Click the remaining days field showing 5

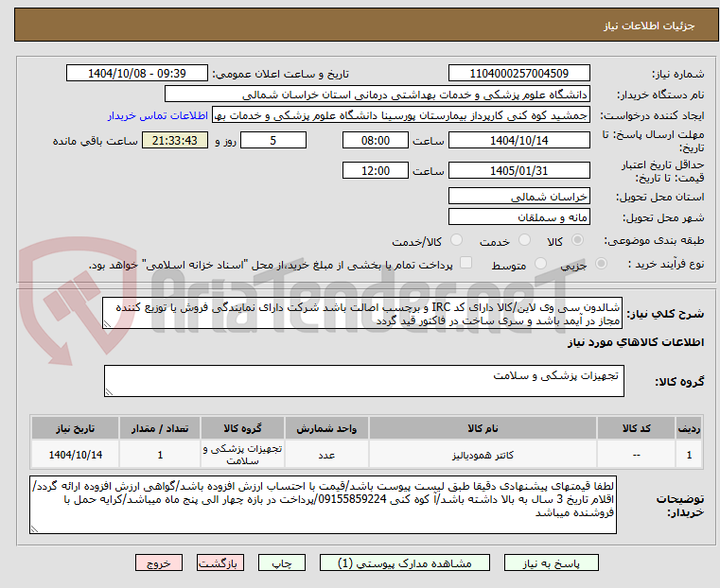coord(273,140)
